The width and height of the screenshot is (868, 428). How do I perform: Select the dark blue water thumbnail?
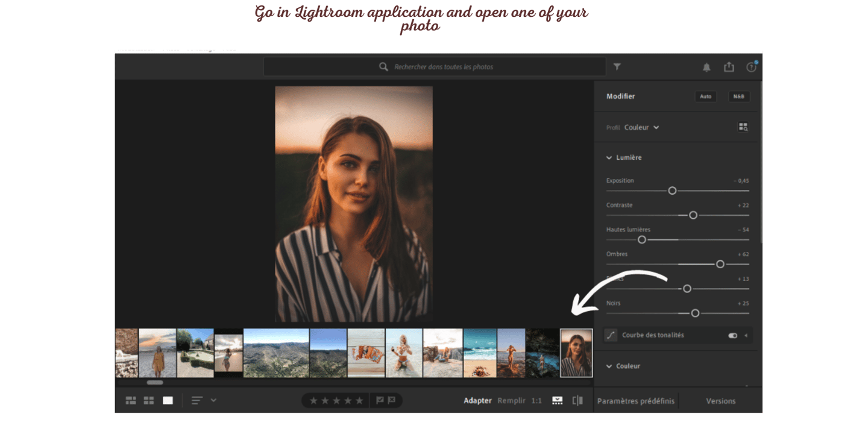click(542, 353)
